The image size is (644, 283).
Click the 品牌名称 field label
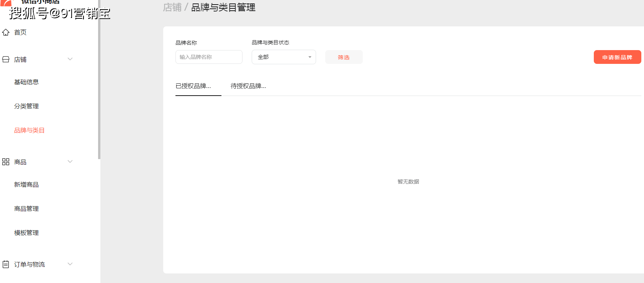[x=186, y=43]
